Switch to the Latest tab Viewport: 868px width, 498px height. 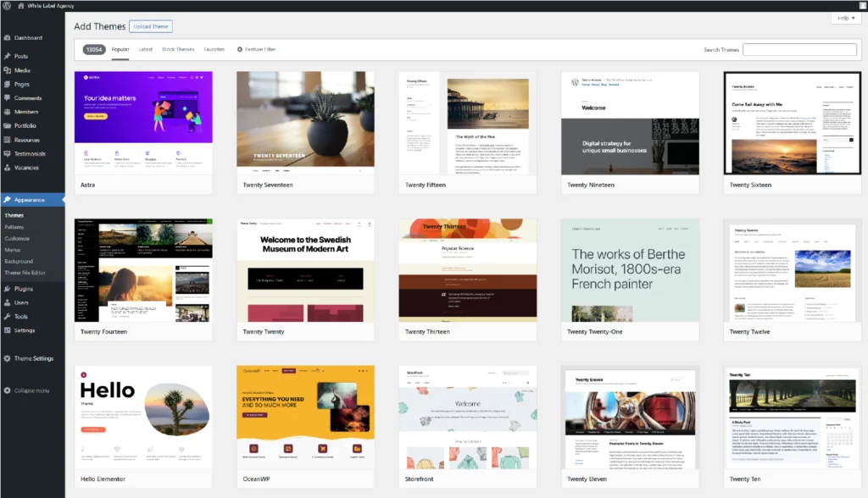pos(146,49)
